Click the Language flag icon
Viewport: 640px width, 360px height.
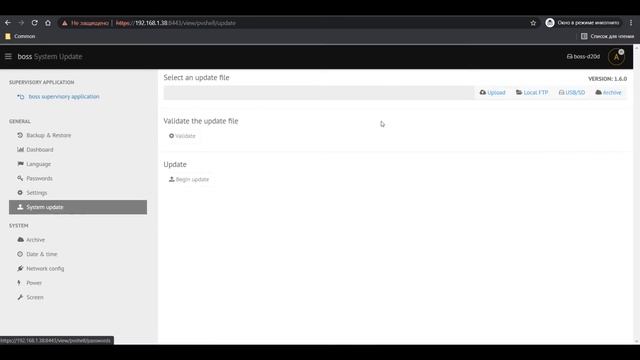tap(20, 164)
